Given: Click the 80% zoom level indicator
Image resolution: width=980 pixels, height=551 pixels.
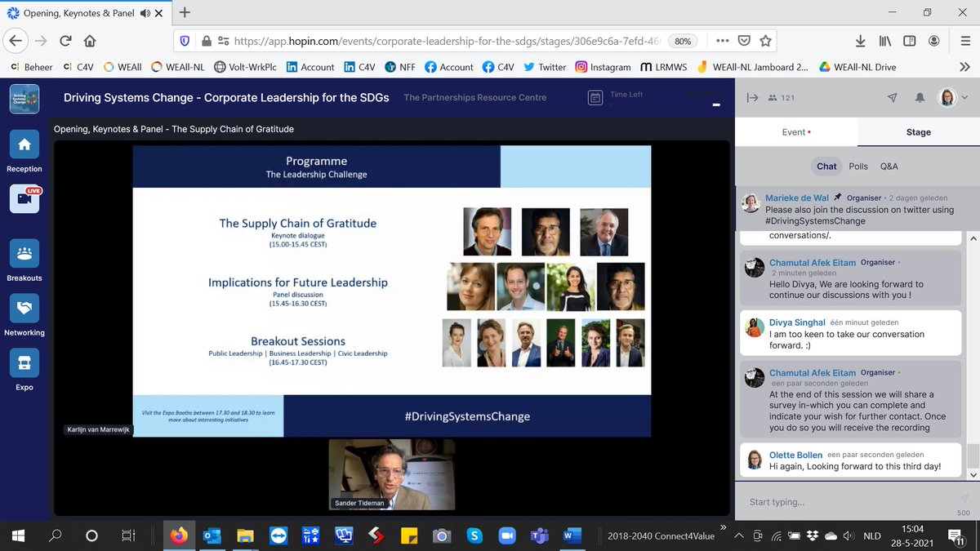Looking at the screenshot, I should pos(682,41).
